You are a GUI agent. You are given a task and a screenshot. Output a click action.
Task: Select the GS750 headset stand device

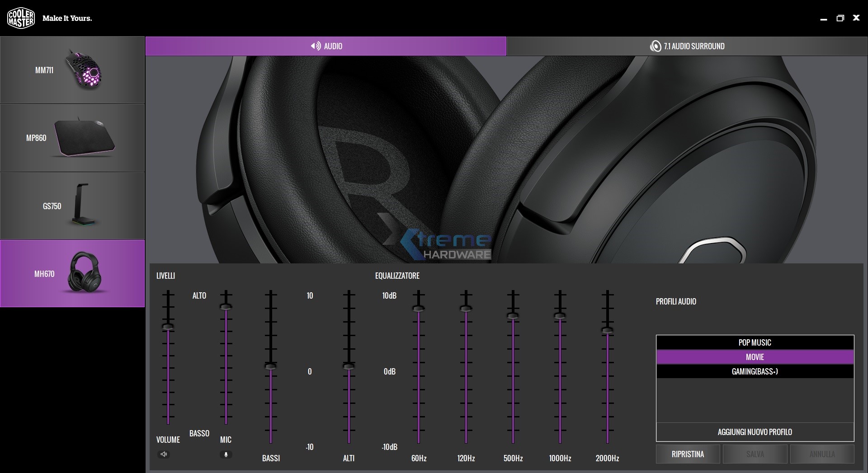coord(72,206)
